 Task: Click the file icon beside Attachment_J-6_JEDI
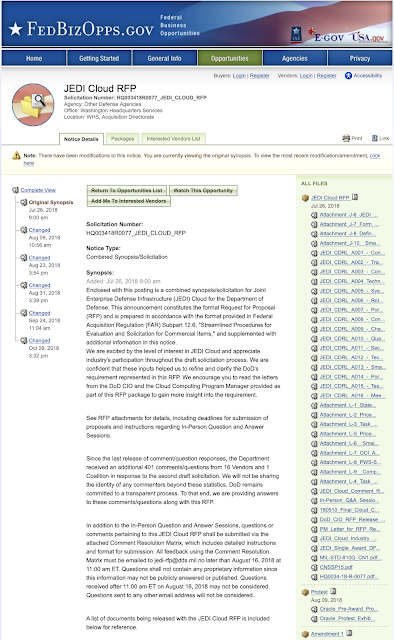point(314,215)
